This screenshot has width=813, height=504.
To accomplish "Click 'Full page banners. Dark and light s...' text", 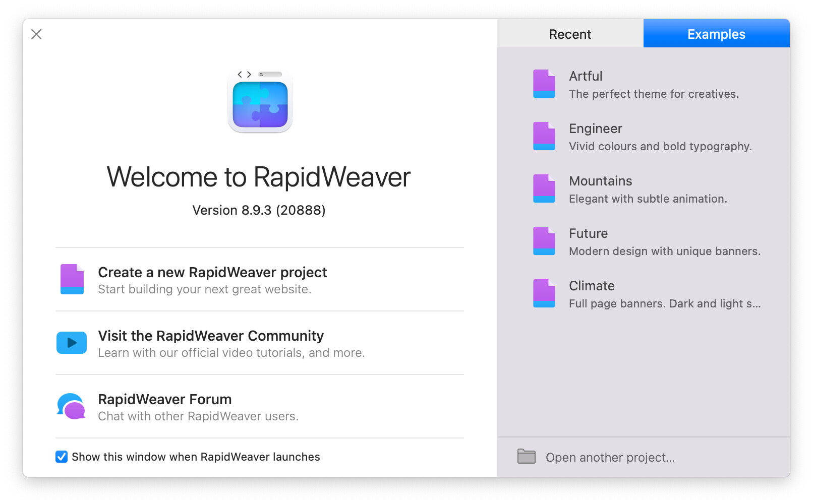I will (x=665, y=303).
